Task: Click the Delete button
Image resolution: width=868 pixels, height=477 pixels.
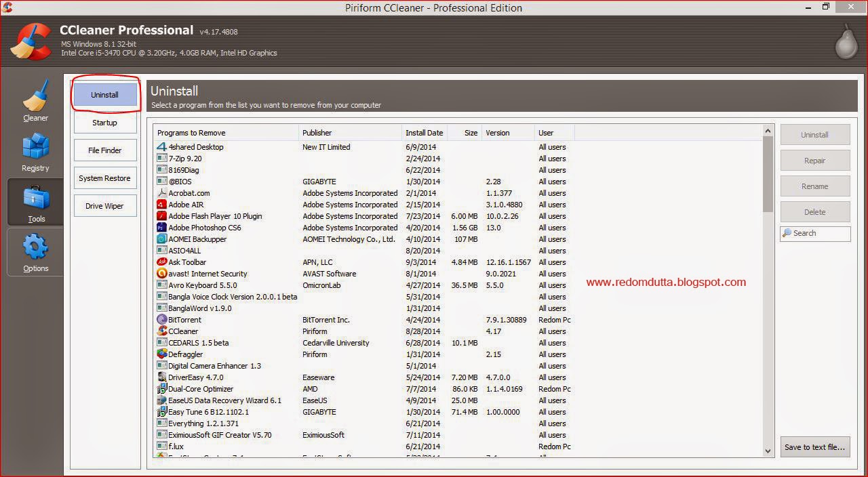Action: pyautogui.click(x=815, y=212)
